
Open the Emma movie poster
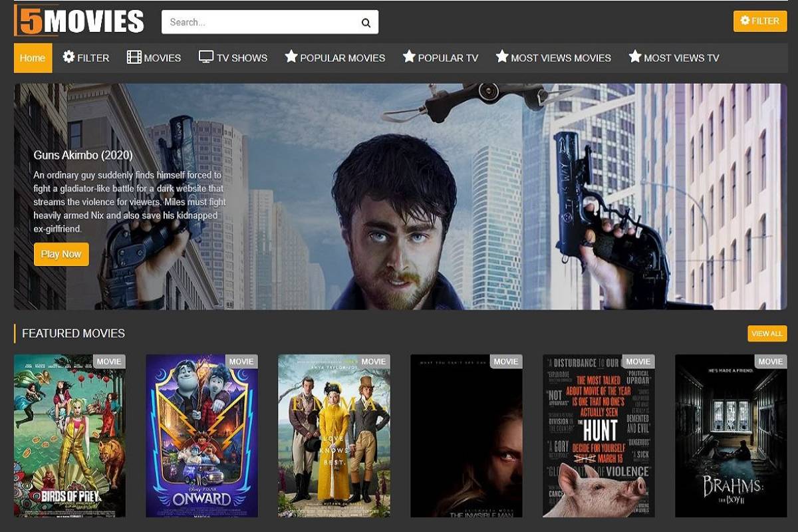[x=334, y=436]
